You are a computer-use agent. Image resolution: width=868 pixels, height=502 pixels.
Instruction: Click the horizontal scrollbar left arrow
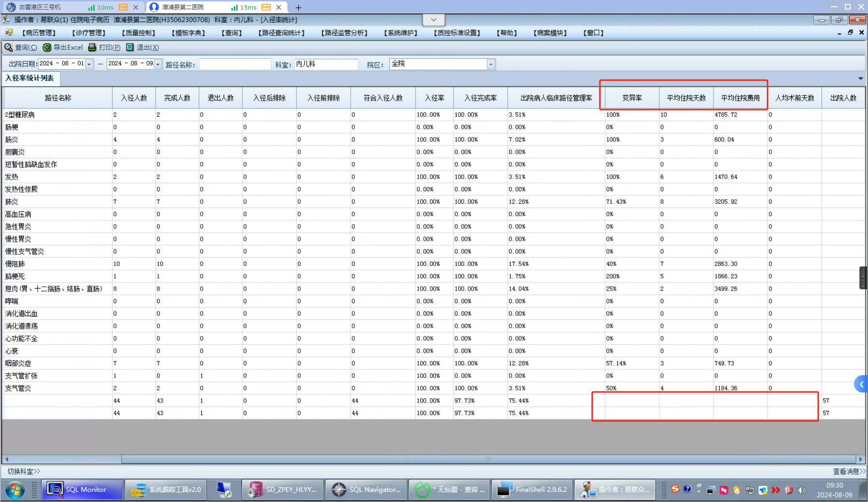click(x=6, y=459)
